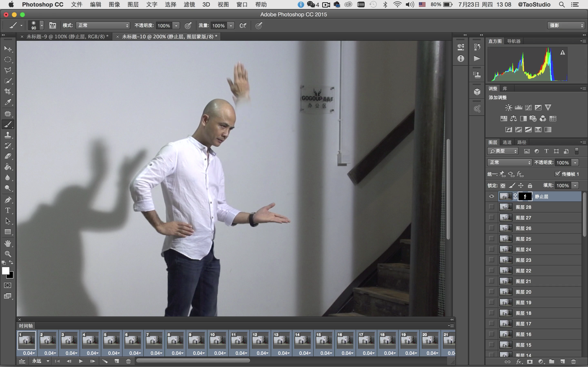
Task: Expand the layer 不透明度 dropdown arrow
Action: 575,163
